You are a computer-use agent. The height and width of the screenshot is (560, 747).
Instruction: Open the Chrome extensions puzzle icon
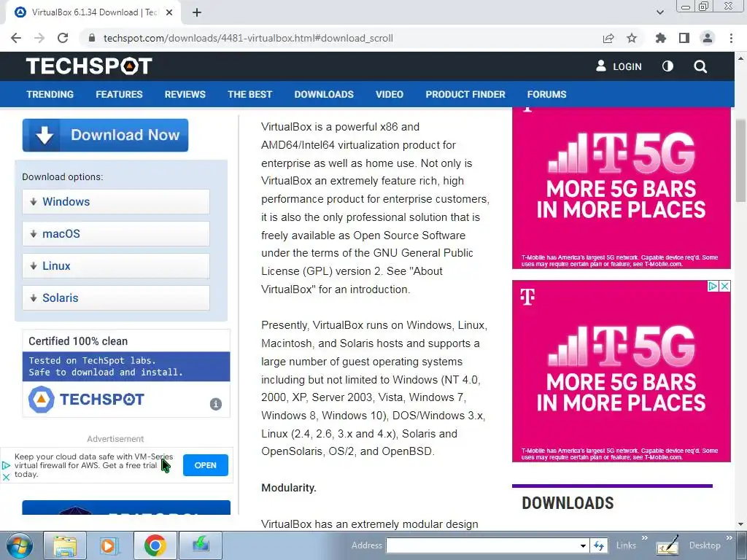point(661,38)
